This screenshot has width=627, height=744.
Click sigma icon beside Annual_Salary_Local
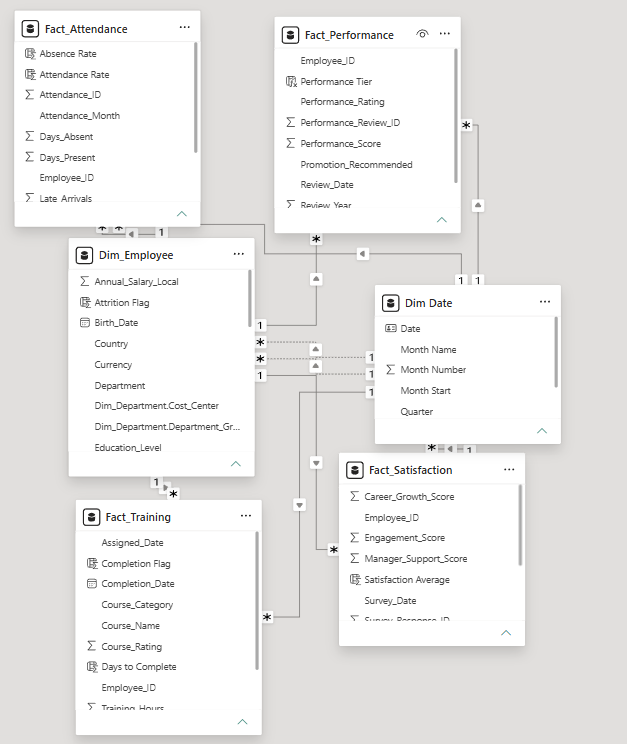point(84,281)
